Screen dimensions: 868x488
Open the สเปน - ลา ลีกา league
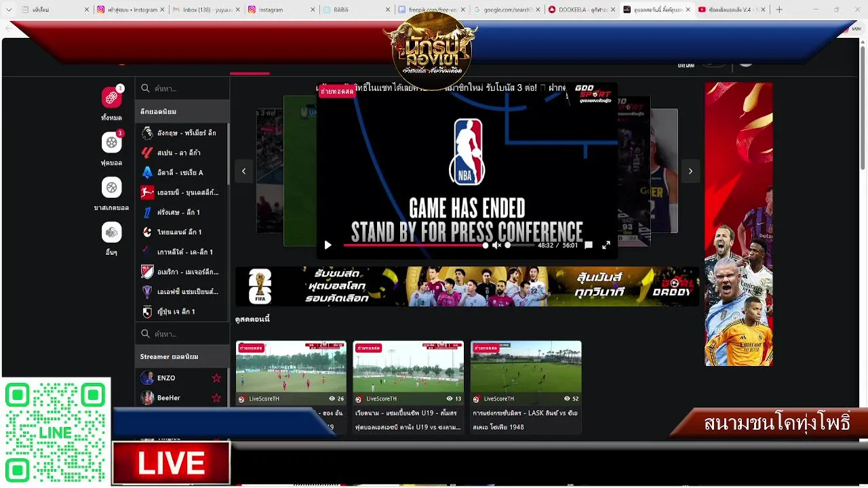coord(182,152)
